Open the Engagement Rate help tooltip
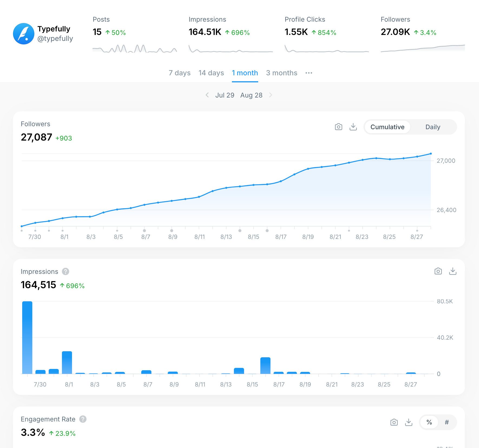This screenshot has width=479, height=448. (x=83, y=419)
